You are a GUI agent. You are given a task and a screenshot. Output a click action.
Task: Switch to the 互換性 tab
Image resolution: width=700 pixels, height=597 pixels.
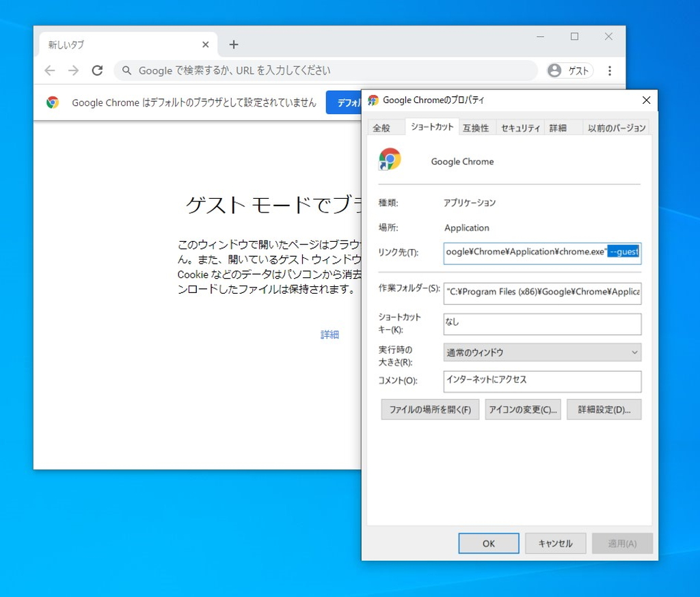click(x=476, y=127)
